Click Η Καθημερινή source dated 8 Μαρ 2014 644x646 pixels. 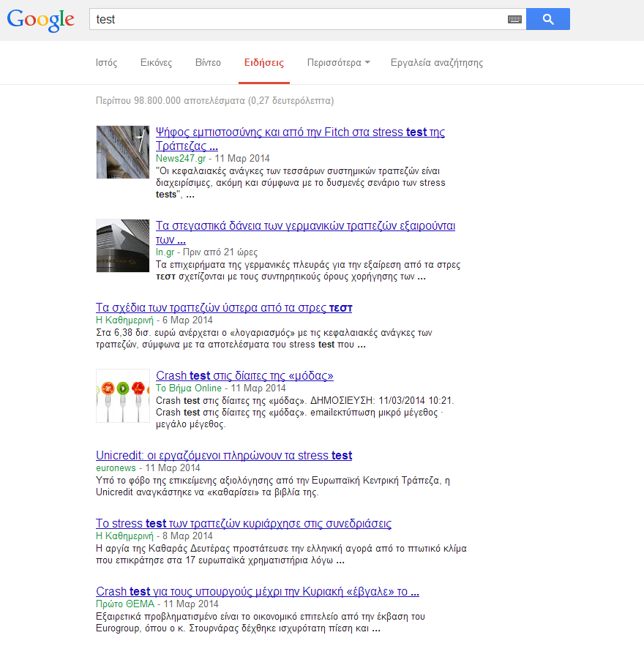pos(124,536)
